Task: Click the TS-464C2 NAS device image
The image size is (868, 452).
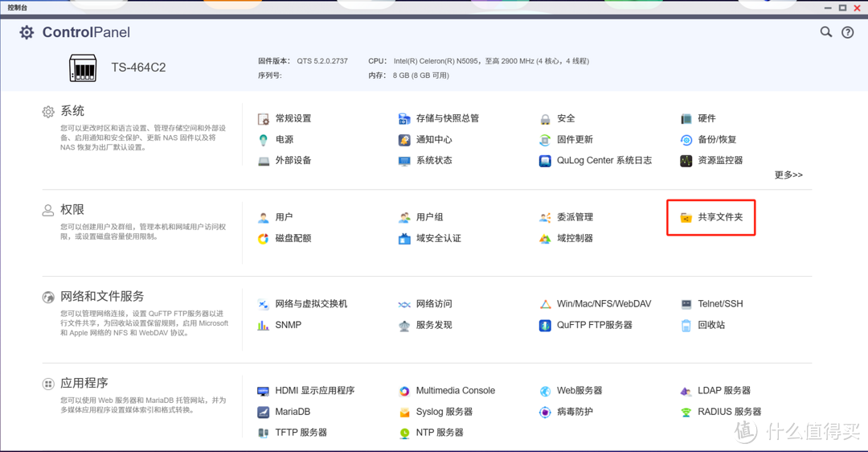Action: coord(83,68)
